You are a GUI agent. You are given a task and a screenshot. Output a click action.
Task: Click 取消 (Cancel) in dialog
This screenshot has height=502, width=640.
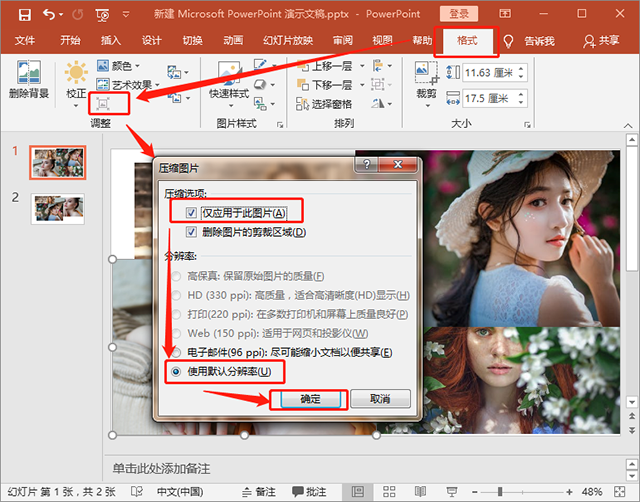pos(380,398)
